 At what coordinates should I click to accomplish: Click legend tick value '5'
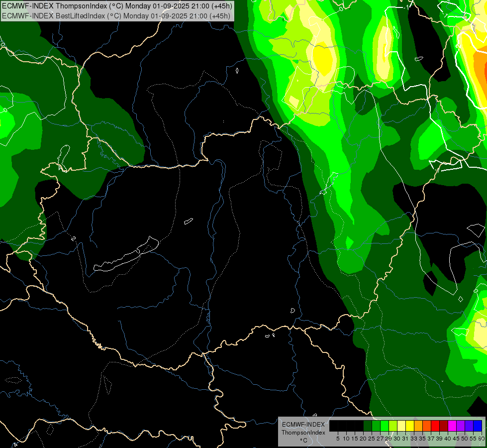point(338,439)
